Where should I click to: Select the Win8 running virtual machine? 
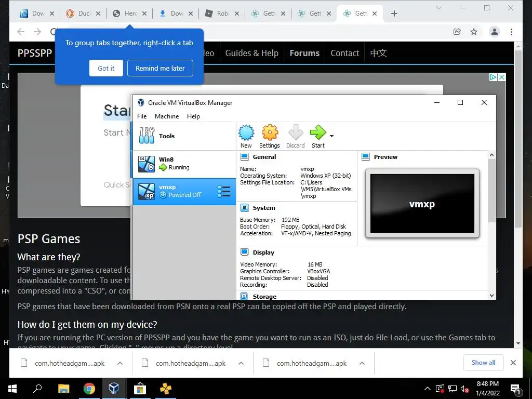tap(184, 164)
